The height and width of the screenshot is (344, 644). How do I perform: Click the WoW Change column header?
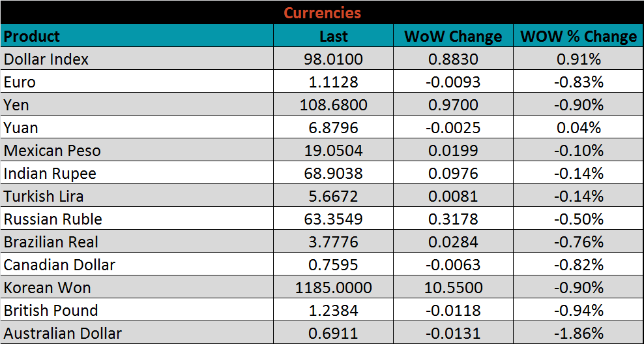pos(453,37)
